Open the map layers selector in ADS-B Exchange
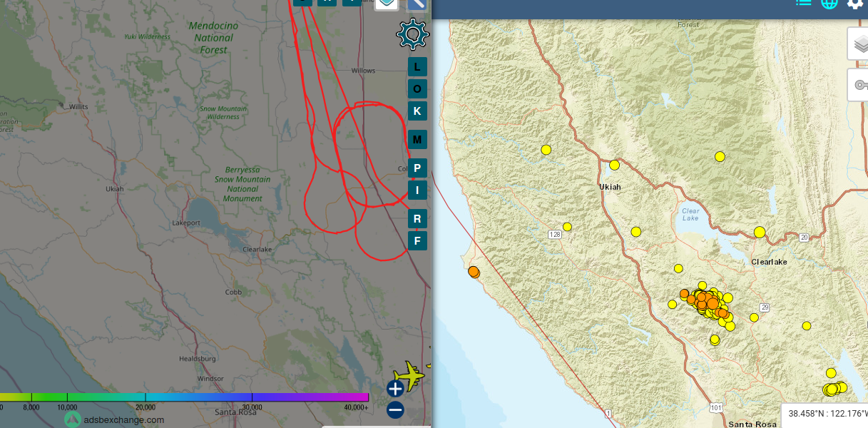868x428 pixels. (x=387, y=4)
